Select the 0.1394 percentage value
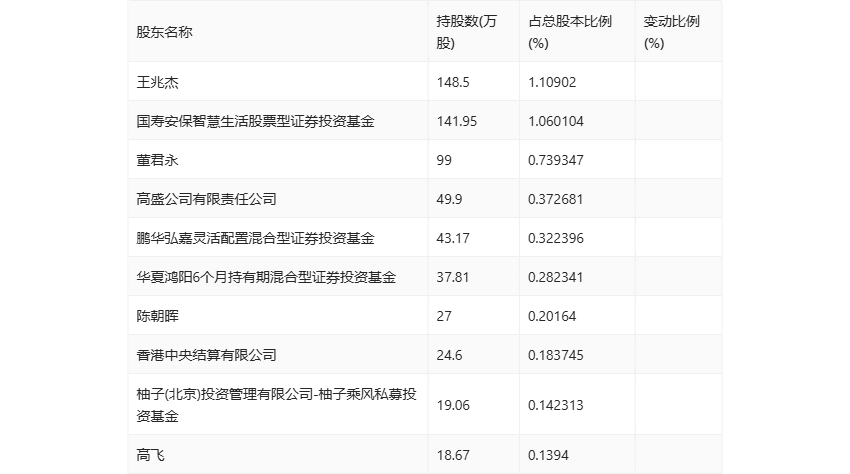 (548, 456)
